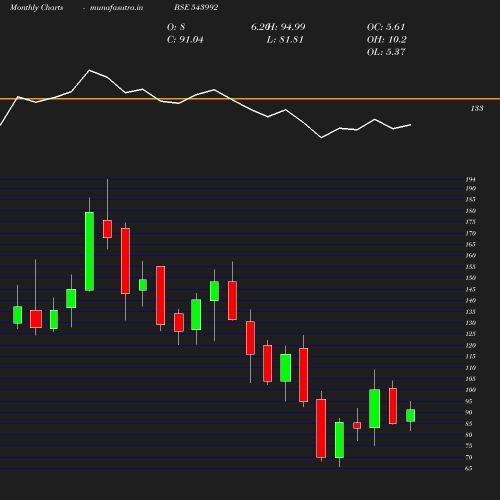This screenshot has height=500, width=500.
Task: Click the '133' label beside the orange line
Action: coord(477,108)
